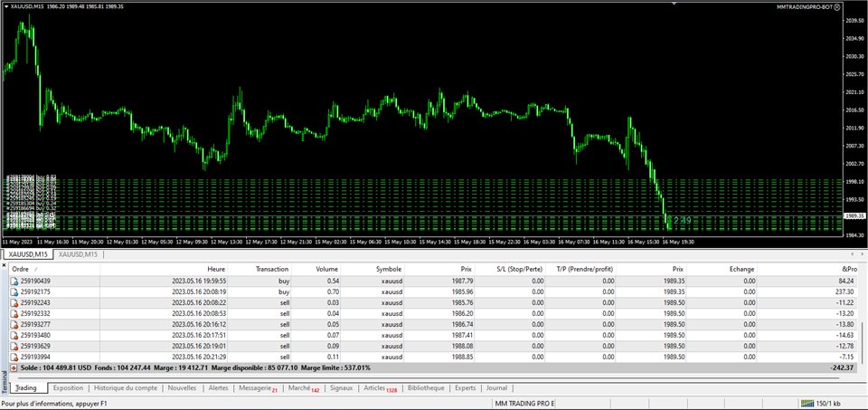Click the Solde balance summary line

[195, 367]
